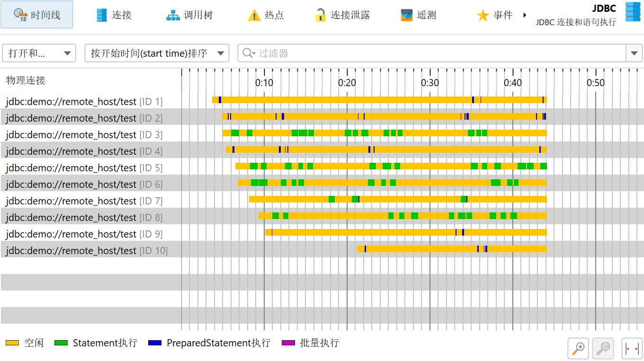Open the 连接泄露 connection leaks tab

[x=343, y=15]
